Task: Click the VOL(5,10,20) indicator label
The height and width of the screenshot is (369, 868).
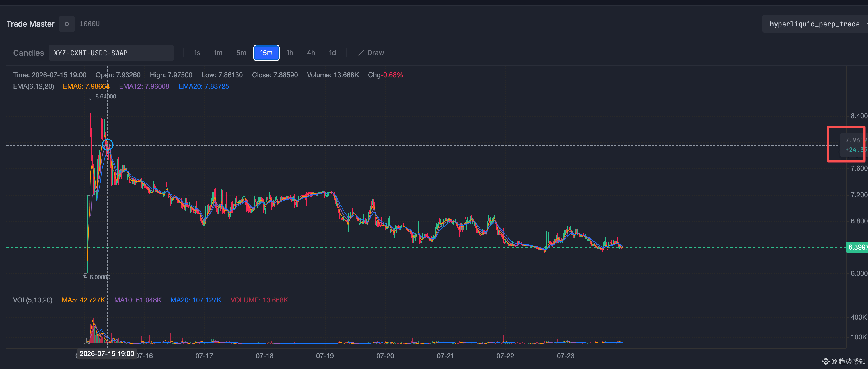Action: (33, 300)
